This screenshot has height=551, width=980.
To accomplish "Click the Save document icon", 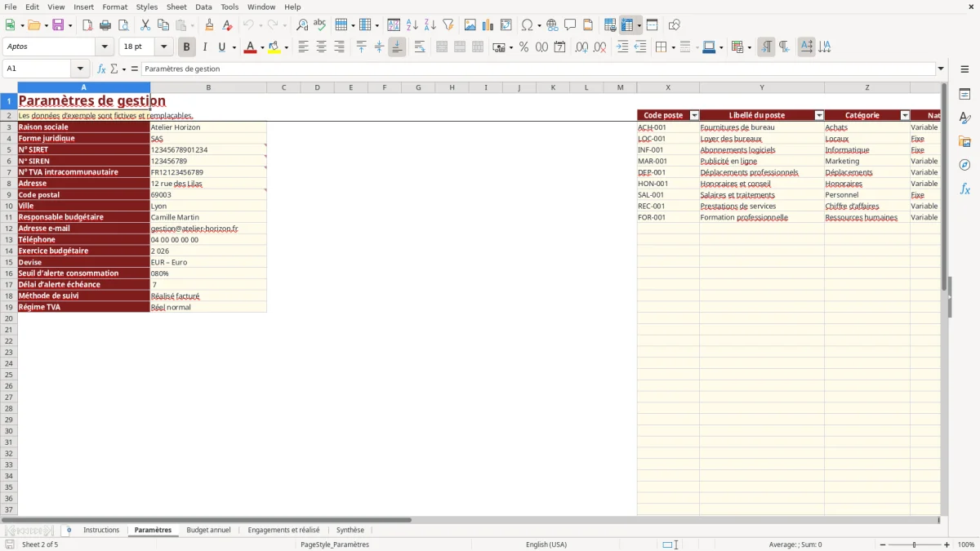I will click(58, 25).
